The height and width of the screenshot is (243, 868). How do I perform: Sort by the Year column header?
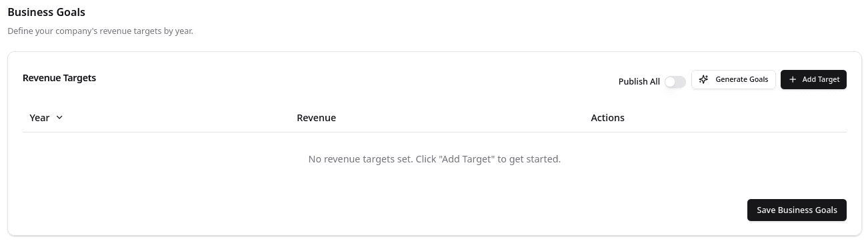point(46,117)
